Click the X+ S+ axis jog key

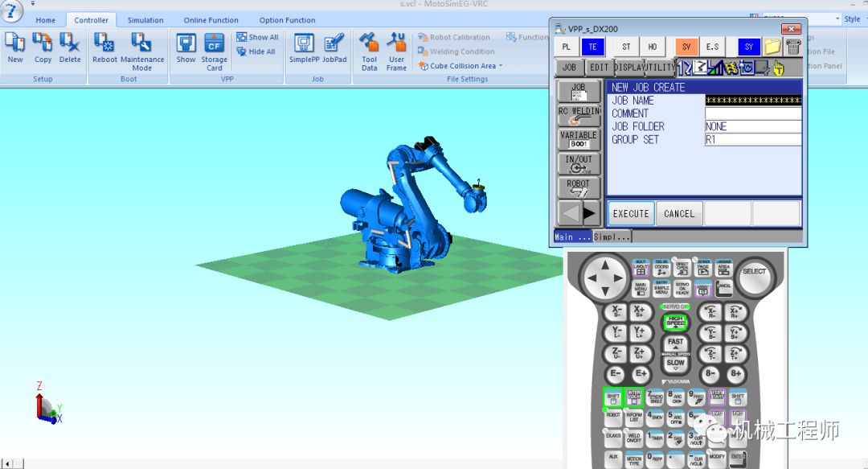pos(639,311)
